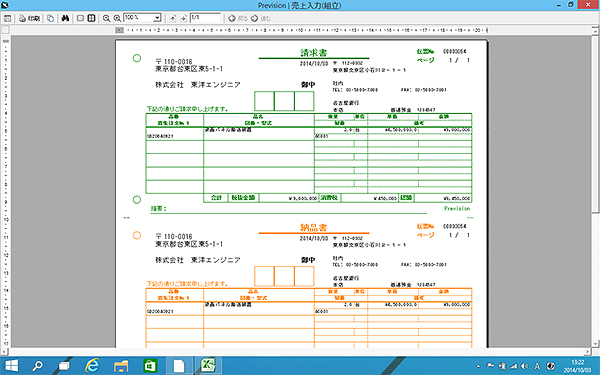The image size is (600, 375).
Task: Open the Excel taskbar icon
Action: tap(207, 366)
